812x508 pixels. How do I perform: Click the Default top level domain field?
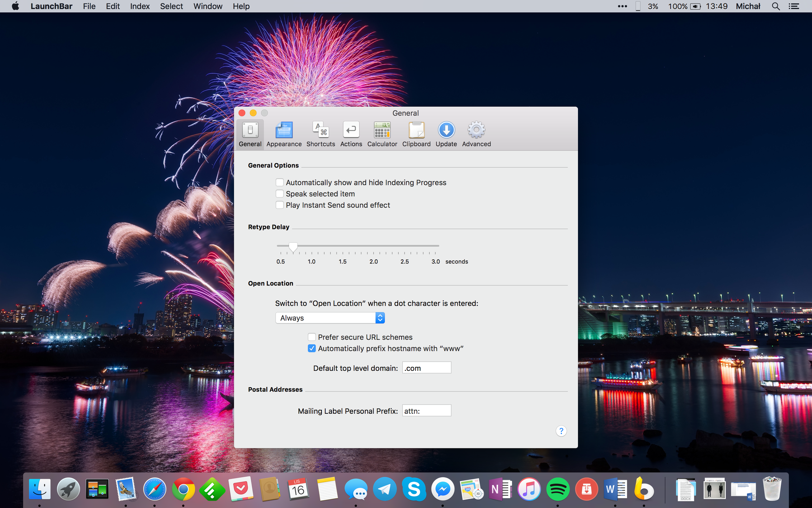click(426, 368)
